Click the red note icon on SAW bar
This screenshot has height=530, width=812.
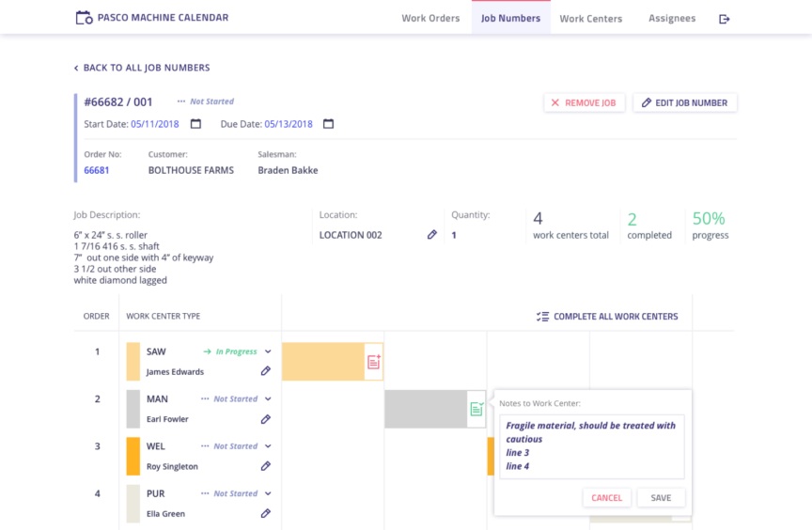pyautogui.click(x=373, y=362)
